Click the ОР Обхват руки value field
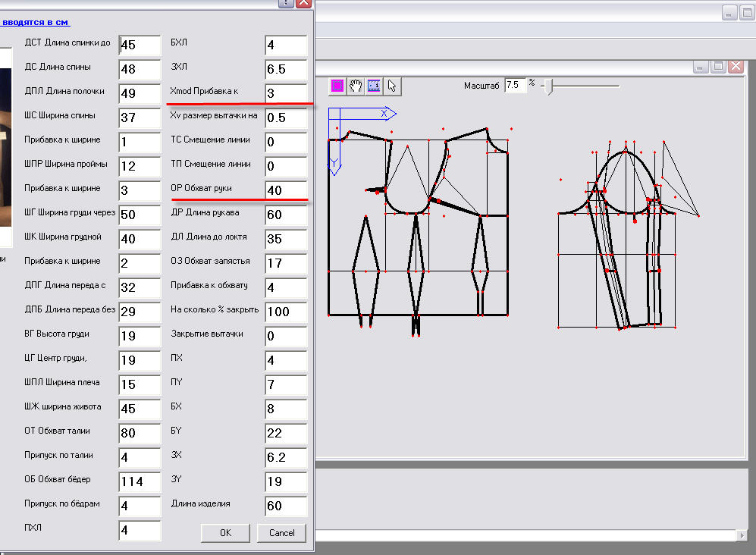Image resolution: width=756 pixels, height=555 pixels. point(286,190)
